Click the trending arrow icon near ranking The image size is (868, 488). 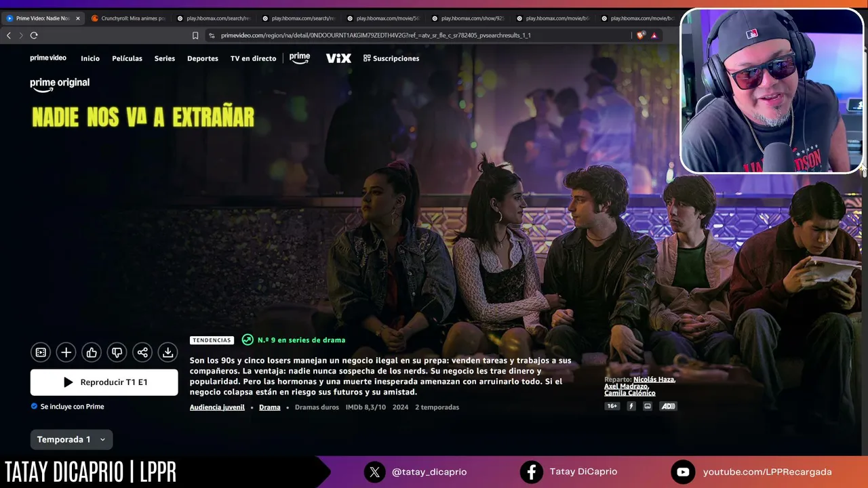(x=248, y=340)
